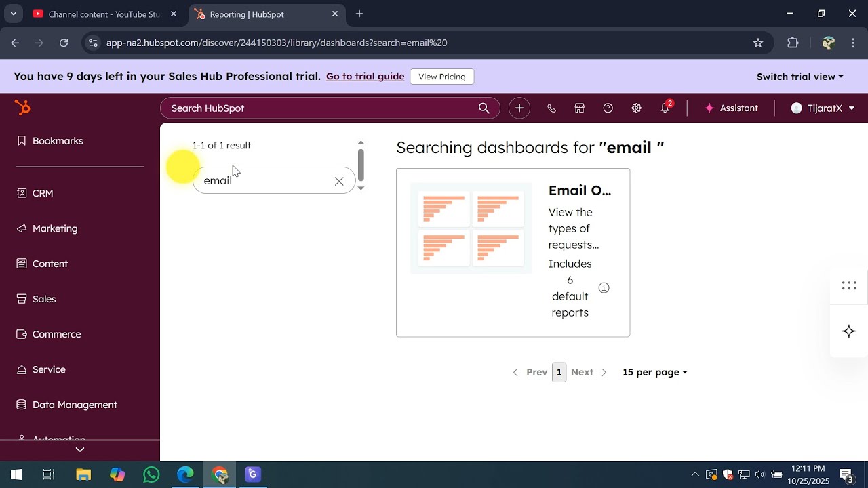
Task: Close the Reporting HubSpot tab
Action: coord(335,14)
